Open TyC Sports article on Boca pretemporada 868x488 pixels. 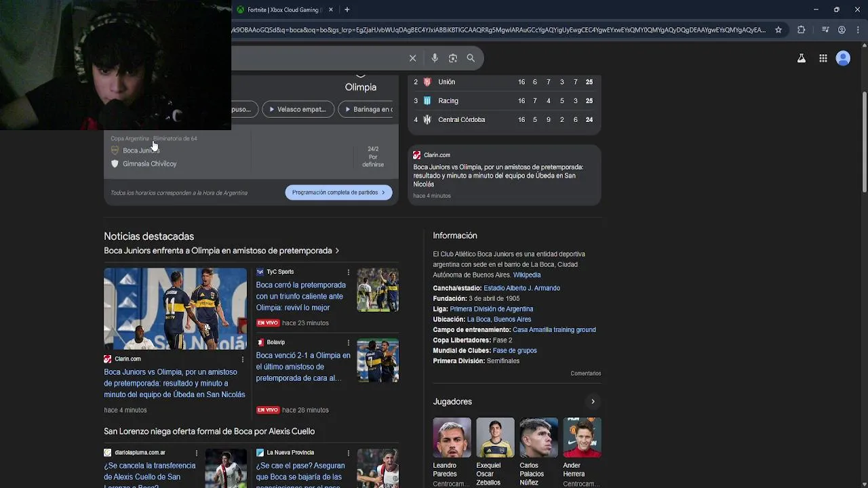[301, 296]
